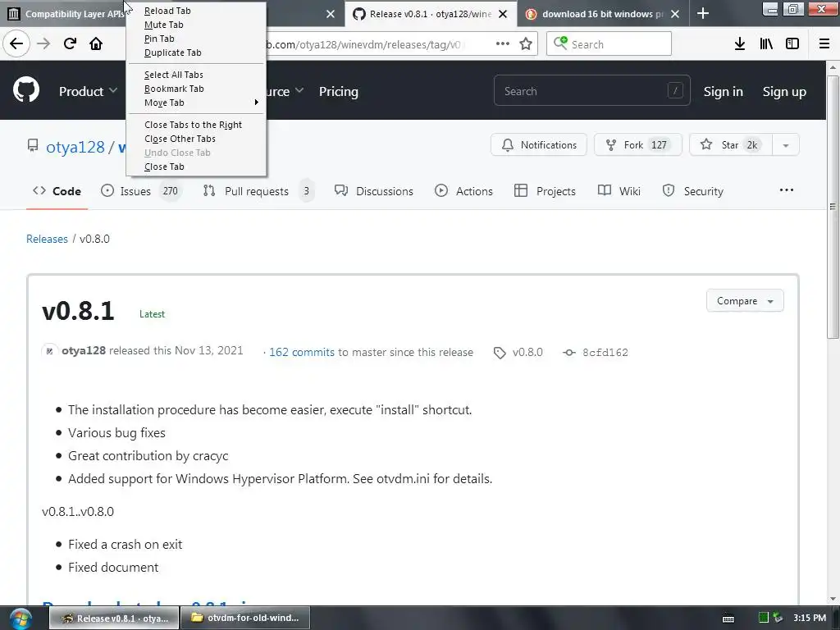Click the network tray icon
This screenshot has height=630, width=840.
coord(778,618)
